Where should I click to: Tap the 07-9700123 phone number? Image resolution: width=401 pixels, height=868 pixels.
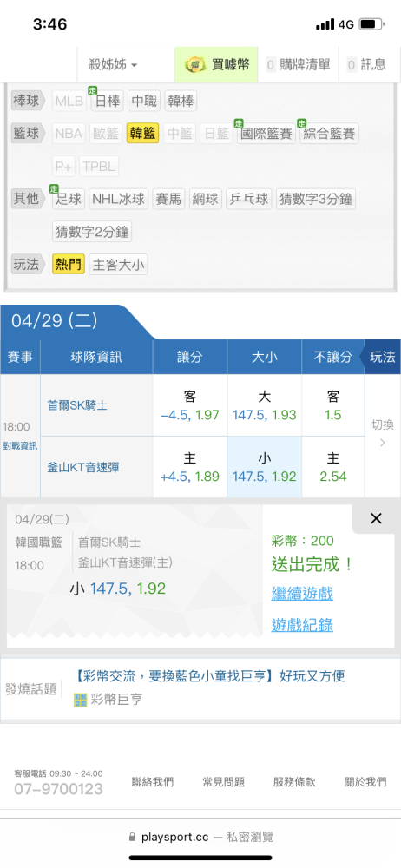coord(58,789)
